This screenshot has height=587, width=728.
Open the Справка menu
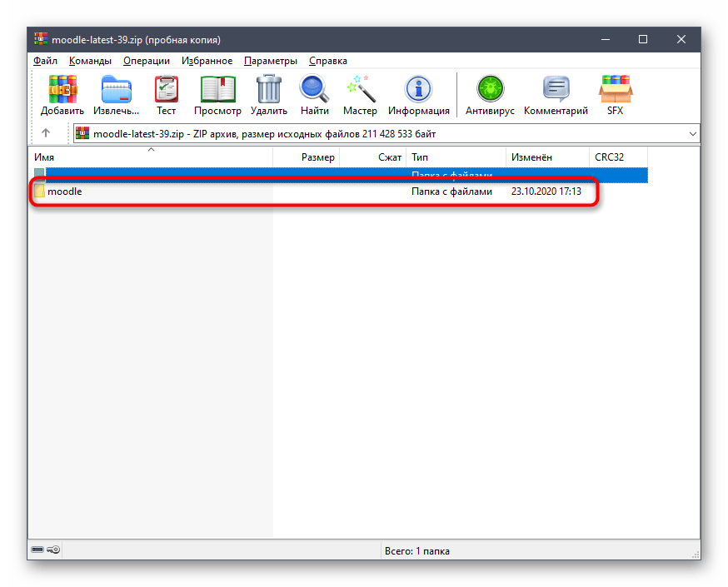pyautogui.click(x=328, y=61)
